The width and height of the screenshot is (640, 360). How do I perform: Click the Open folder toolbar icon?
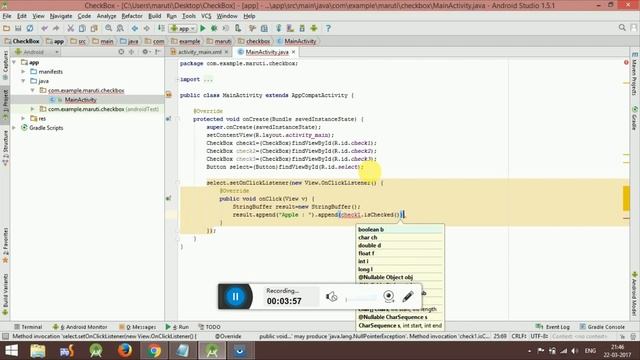click(7, 28)
